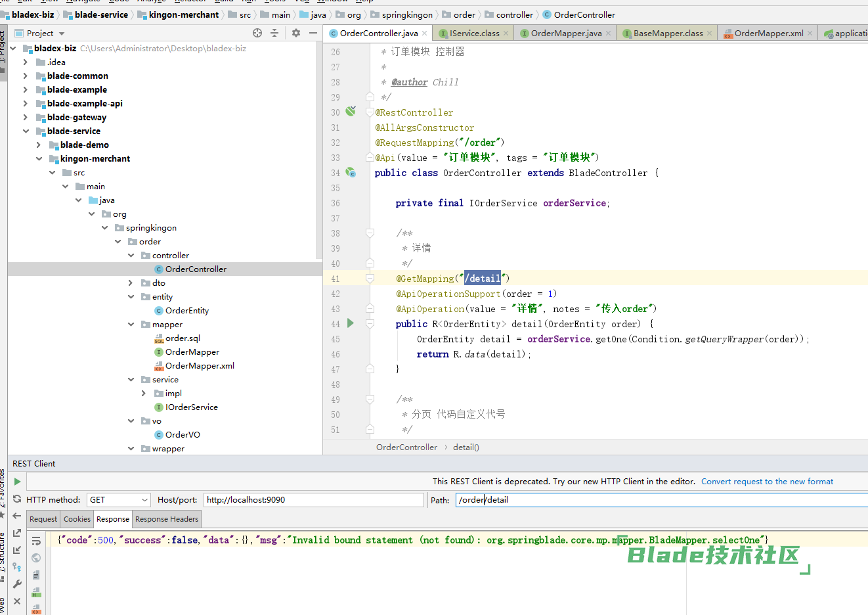Screen dimensions: 868x615
Task: Open Project panel gear settings
Action: click(296, 33)
